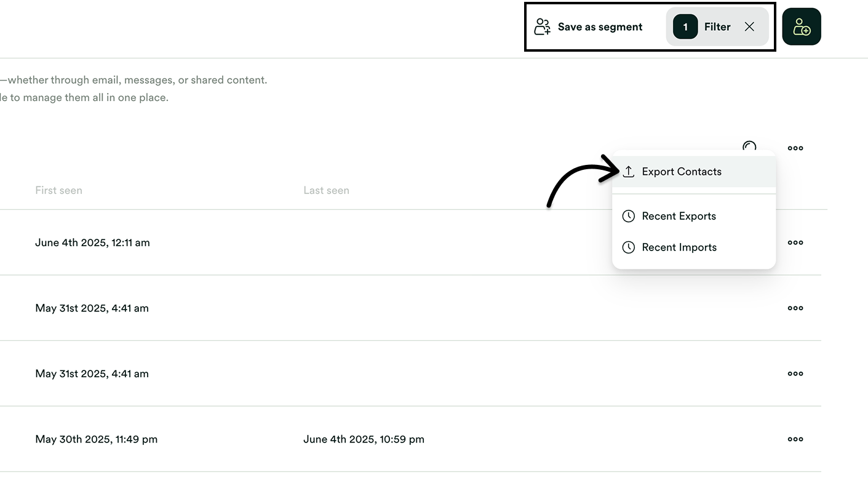This screenshot has width=868, height=504.
Task: Click the upload icon beside Export Contacts
Action: coord(628,172)
